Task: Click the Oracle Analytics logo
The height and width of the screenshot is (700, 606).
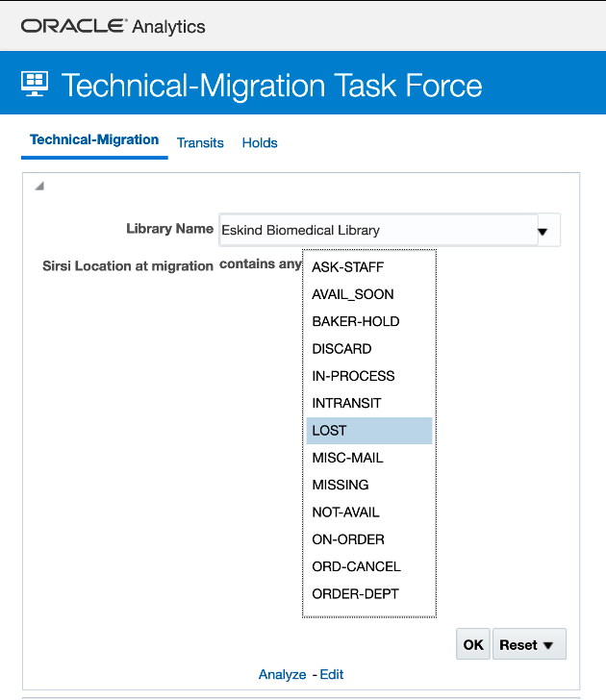Action: (113, 26)
